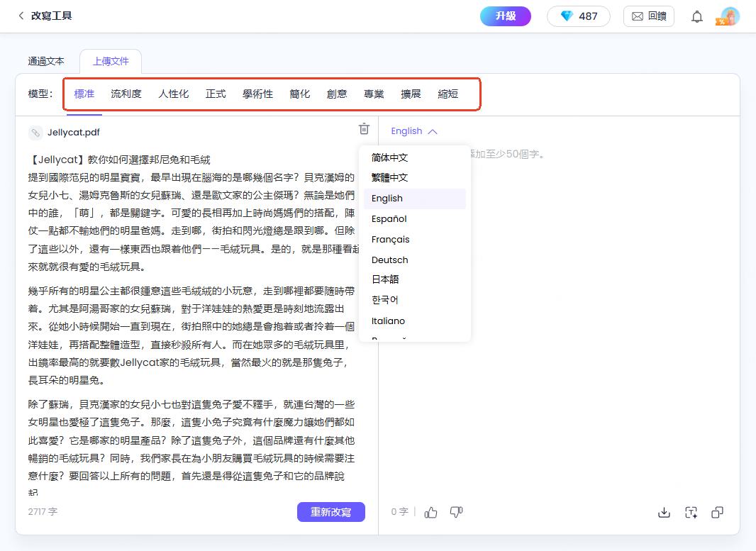Click the 0 字 output word count

tap(400, 512)
